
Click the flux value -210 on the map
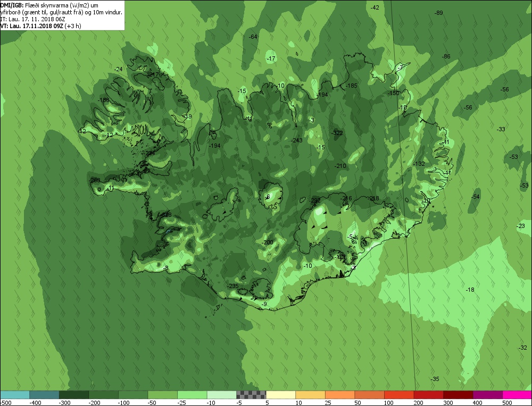coord(340,166)
